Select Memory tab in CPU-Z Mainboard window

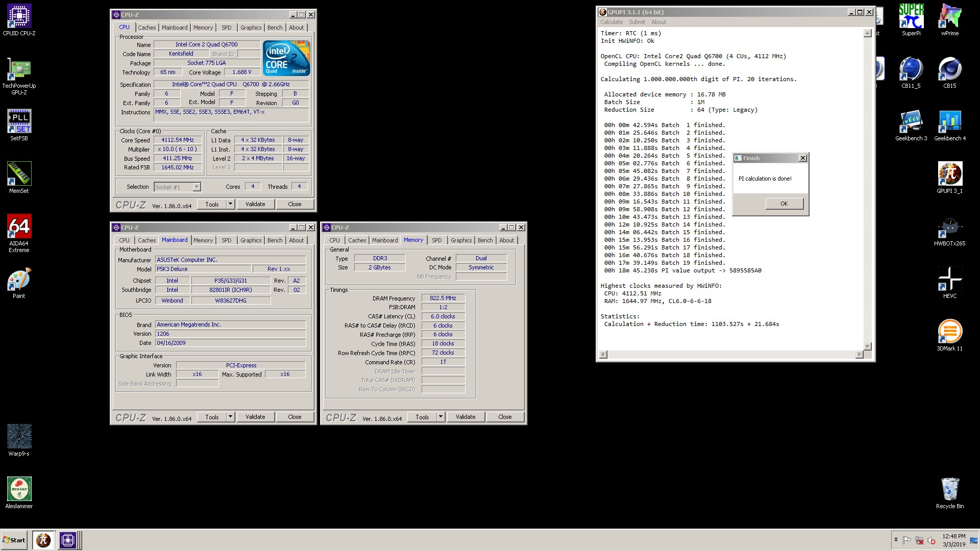coord(203,240)
